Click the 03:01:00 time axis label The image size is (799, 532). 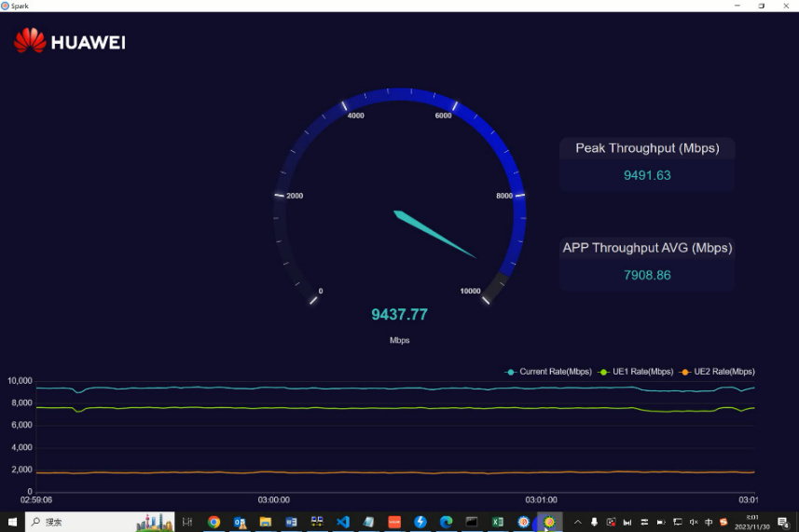point(541,500)
